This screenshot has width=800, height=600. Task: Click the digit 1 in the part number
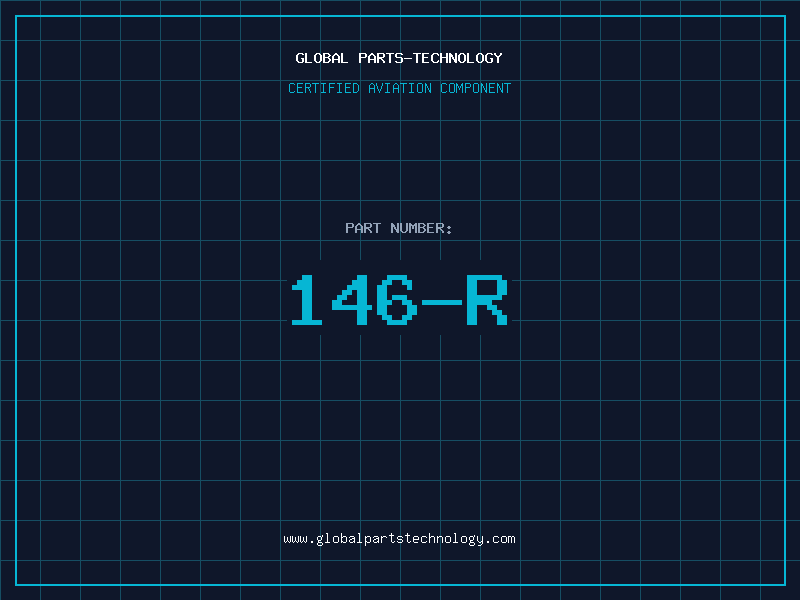pos(307,300)
